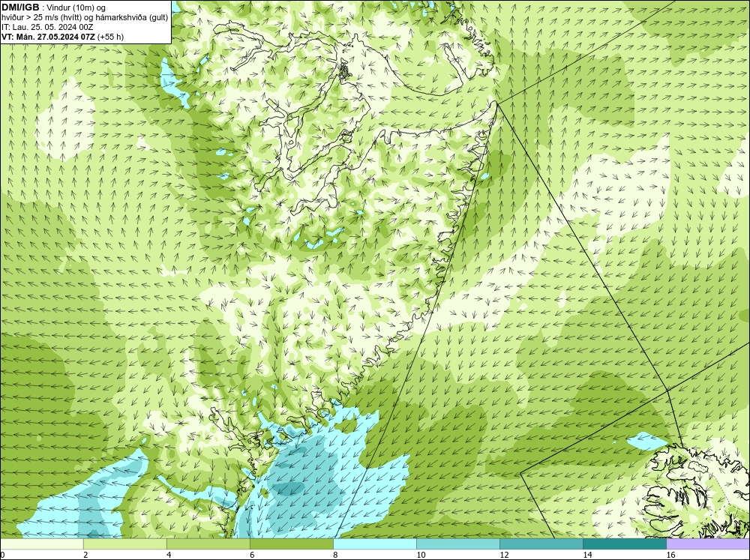Image resolution: width=750 pixels, height=560 pixels.
Task: Click legend scale label 16
Action: (x=670, y=555)
